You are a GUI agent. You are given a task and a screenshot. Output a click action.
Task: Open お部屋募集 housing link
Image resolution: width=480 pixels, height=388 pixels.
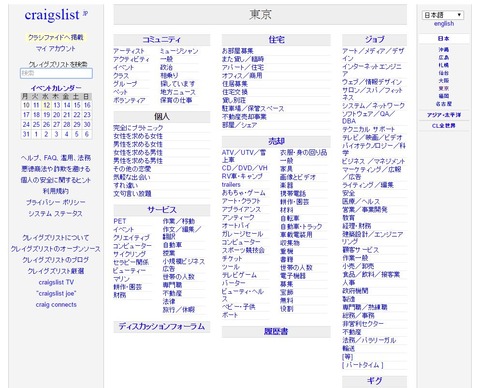click(x=238, y=51)
